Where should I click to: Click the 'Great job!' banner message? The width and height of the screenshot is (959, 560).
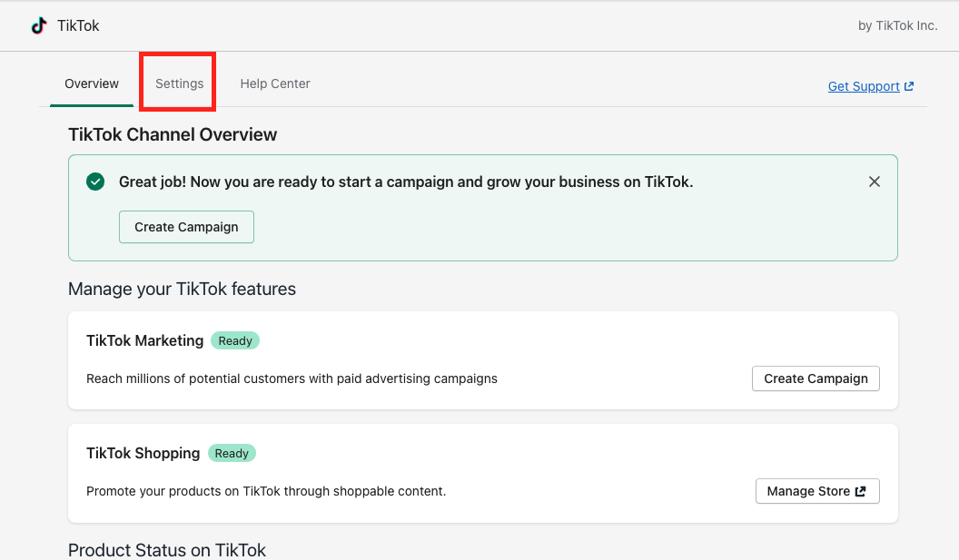pos(406,182)
